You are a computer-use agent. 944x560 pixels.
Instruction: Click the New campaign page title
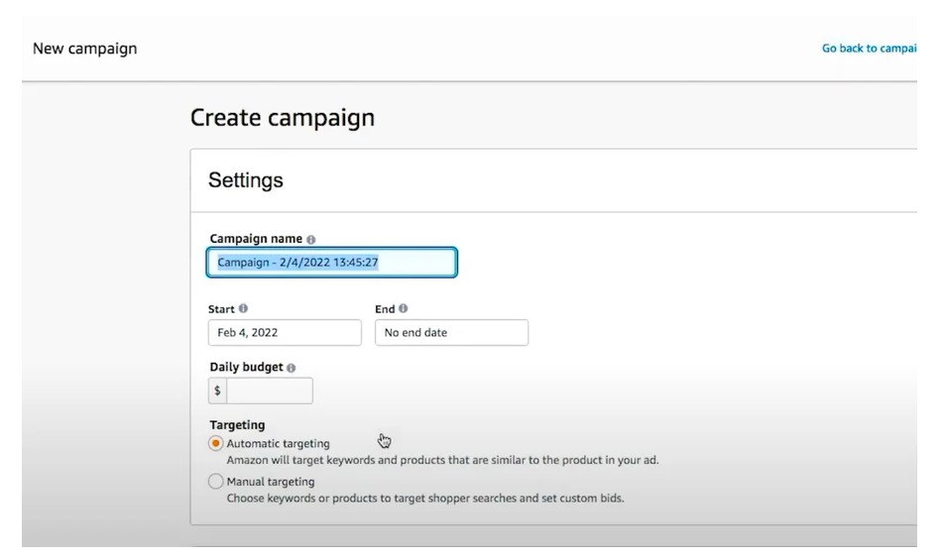click(85, 49)
